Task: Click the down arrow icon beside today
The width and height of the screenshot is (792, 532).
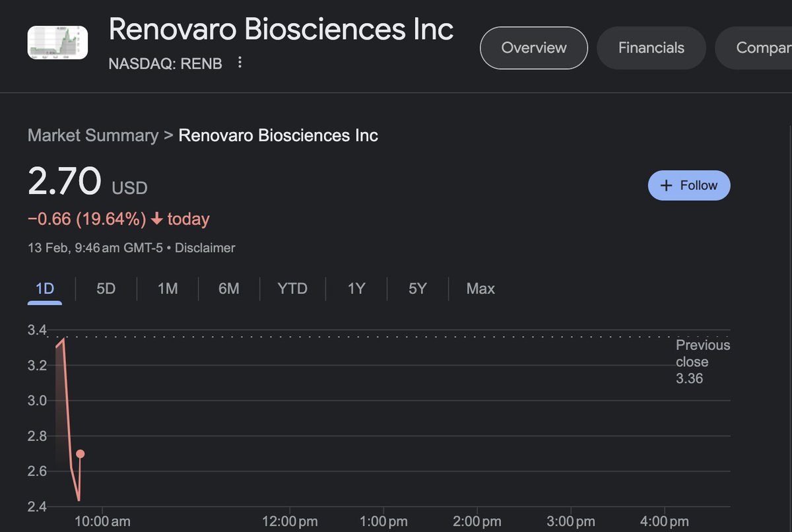Action: (x=157, y=219)
